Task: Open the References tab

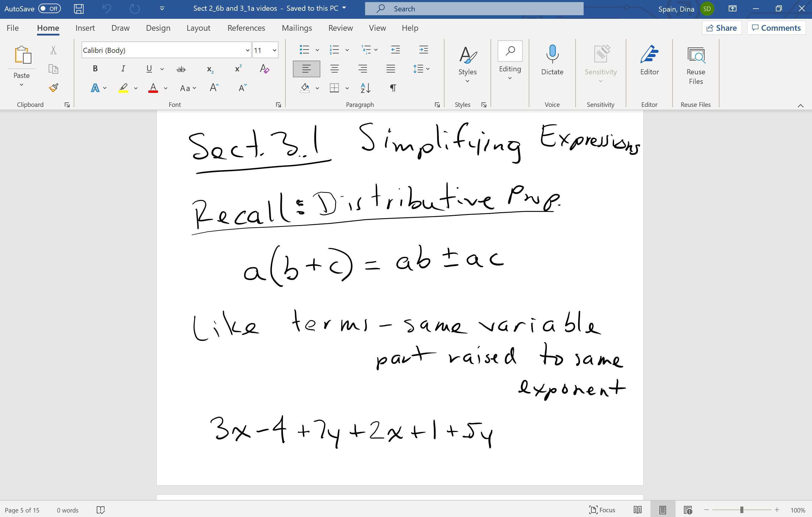Action: [246, 28]
